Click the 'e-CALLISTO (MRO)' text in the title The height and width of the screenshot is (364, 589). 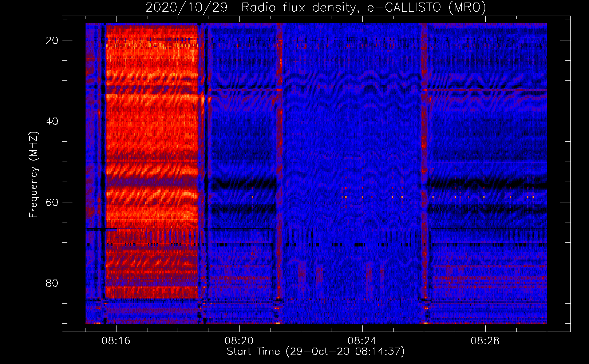[x=427, y=8]
